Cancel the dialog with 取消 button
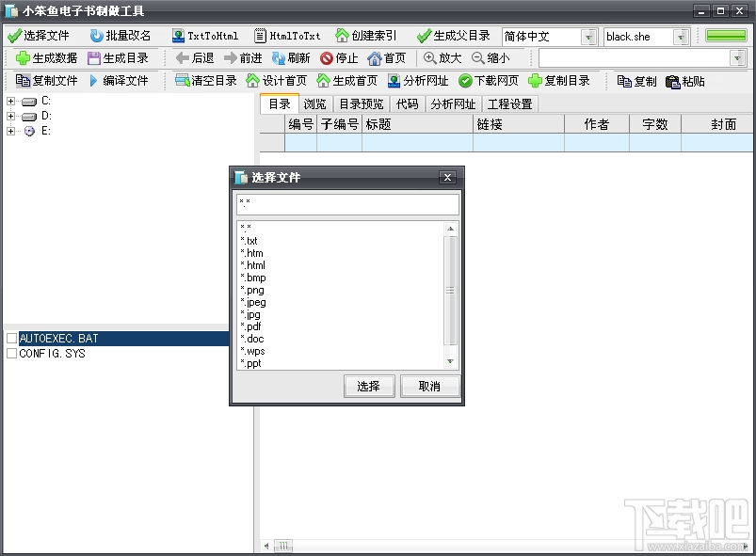The image size is (756, 556). 429,386
